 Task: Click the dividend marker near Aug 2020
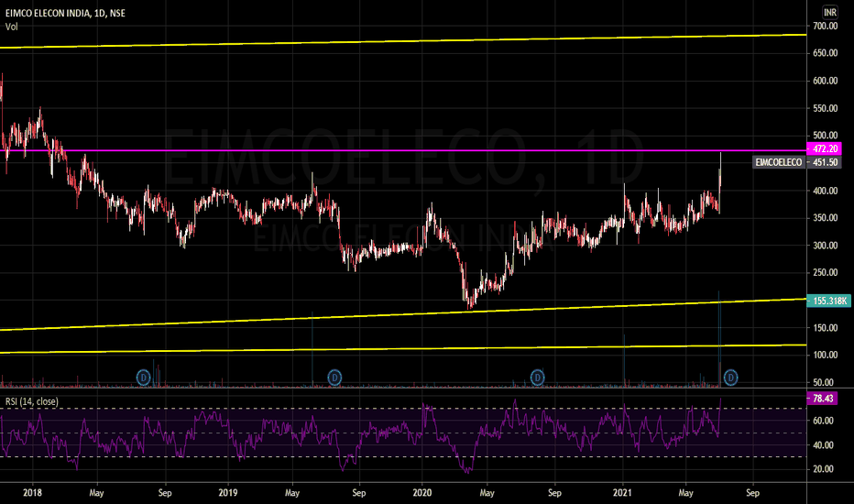pos(537,377)
